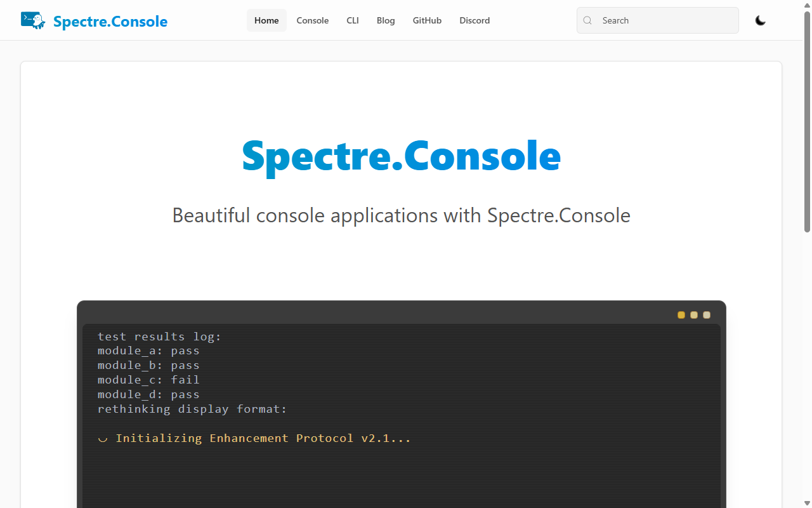This screenshot has width=812, height=508.
Task: Click the 'Beautiful console applications' tagline
Action: coord(402,215)
